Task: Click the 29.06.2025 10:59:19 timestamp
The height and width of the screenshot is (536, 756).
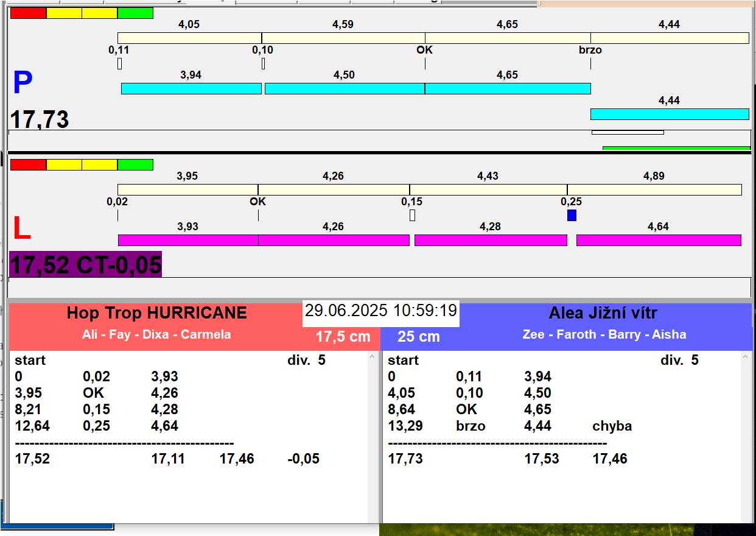Action: pos(381,311)
